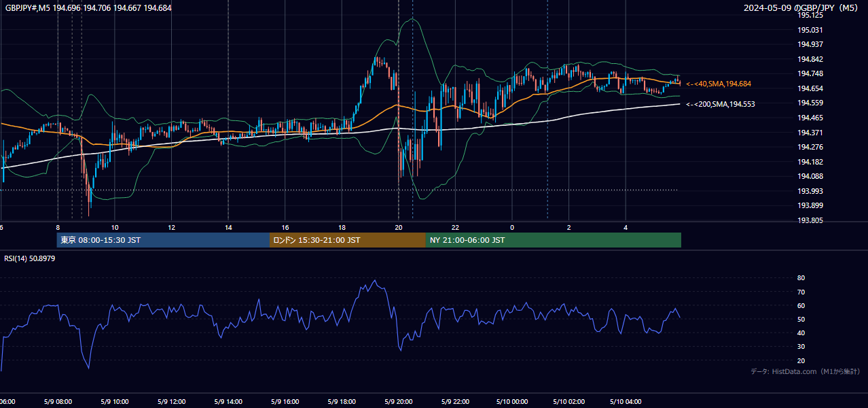Click price axis value 194.371

(x=810, y=133)
